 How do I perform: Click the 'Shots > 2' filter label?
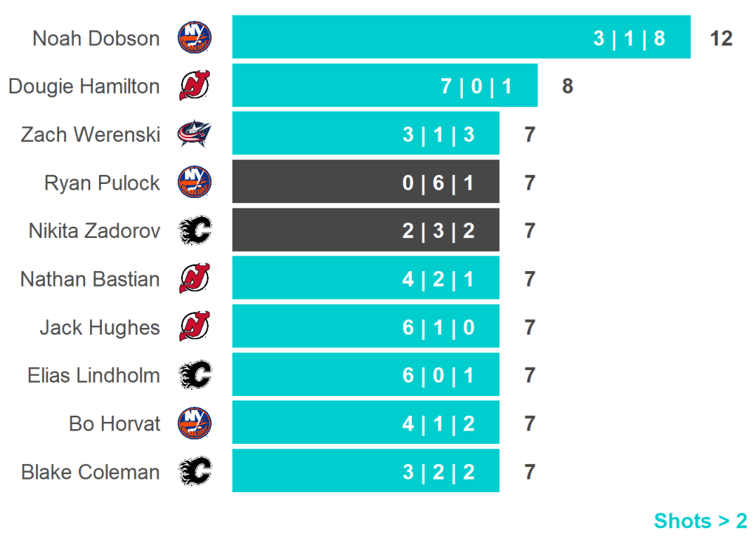click(x=700, y=521)
